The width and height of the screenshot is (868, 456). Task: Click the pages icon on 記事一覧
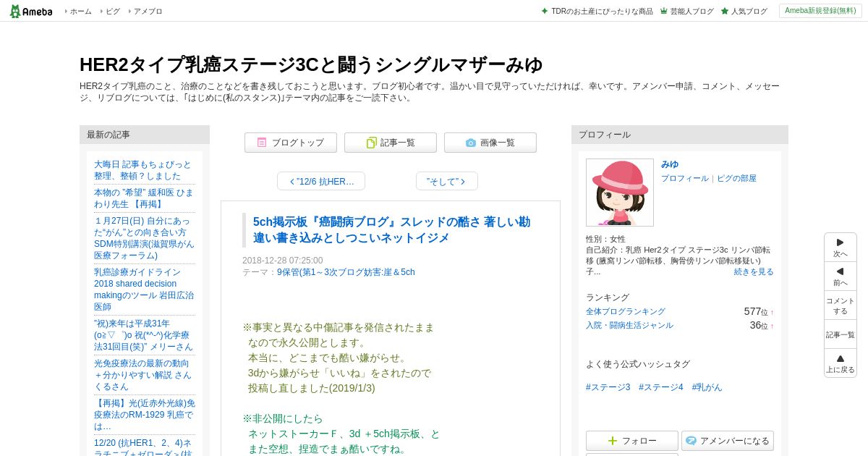[372, 143]
